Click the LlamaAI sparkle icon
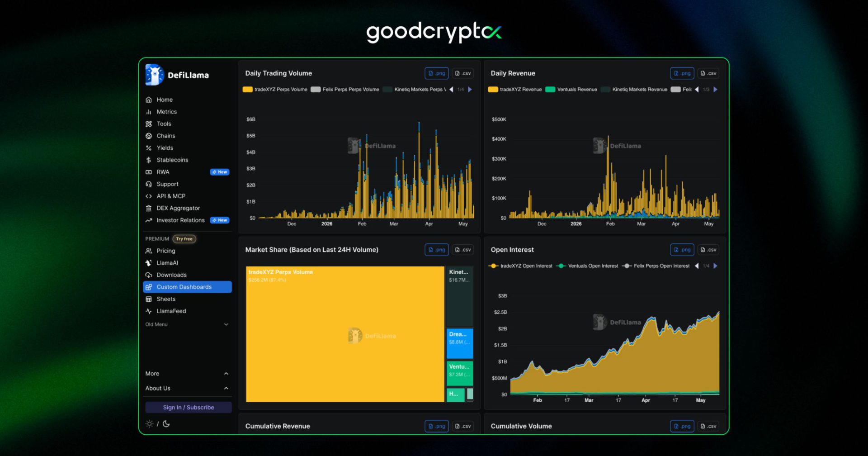Screen dimensions: 868x456 coord(149,263)
